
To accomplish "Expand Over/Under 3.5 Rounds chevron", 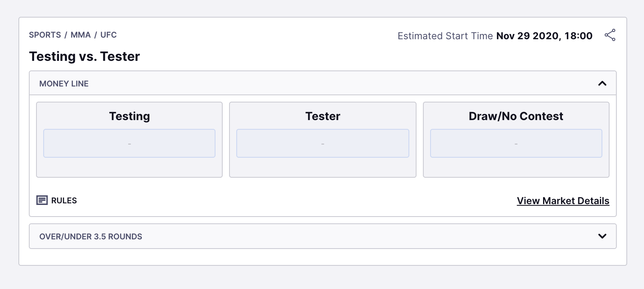I will [x=602, y=236].
